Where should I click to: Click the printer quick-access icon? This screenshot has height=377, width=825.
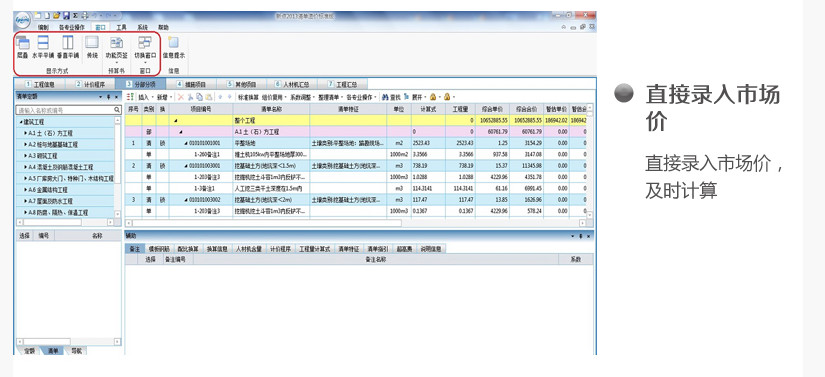[x=85, y=16]
